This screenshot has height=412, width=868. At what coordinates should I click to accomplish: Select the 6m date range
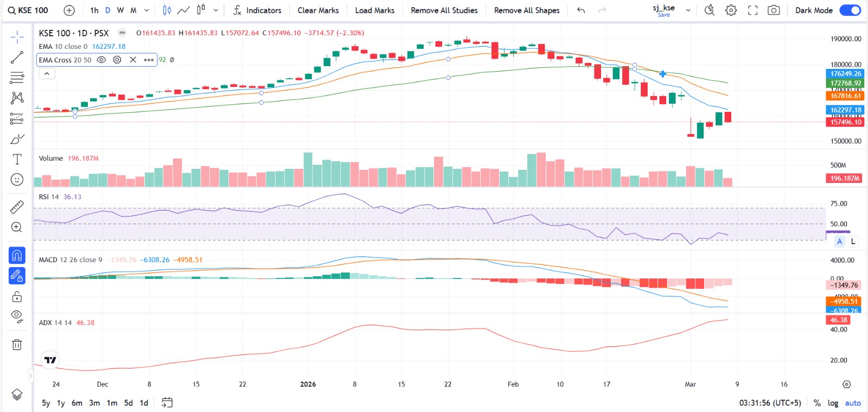tap(77, 403)
